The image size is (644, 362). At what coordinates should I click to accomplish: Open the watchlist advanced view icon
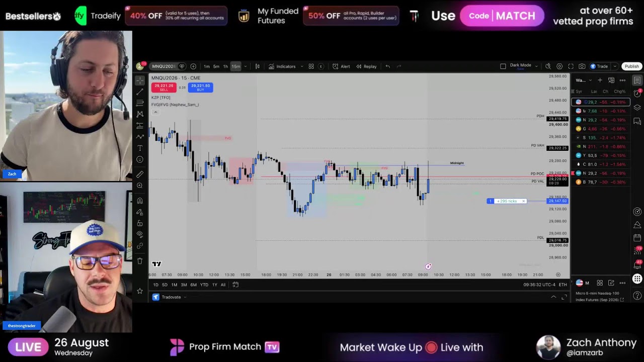click(x=611, y=80)
